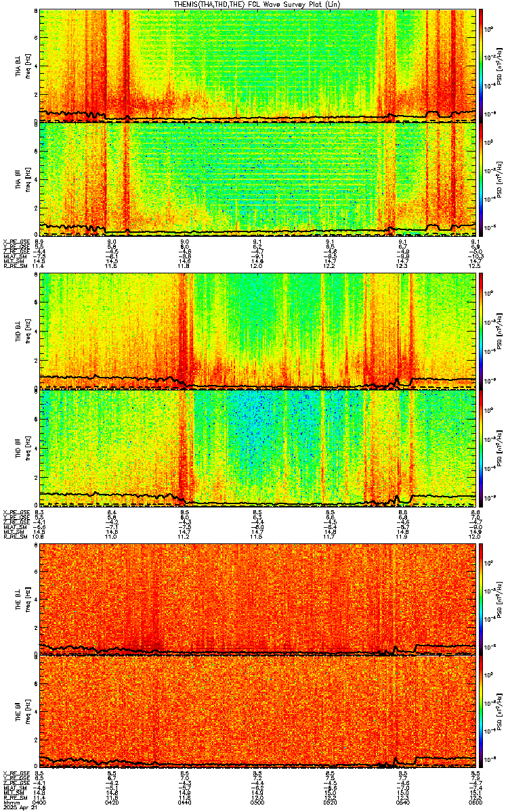Click the 8 frequency tick on THA B-perpendicular axis
Screen dimensions: 508x812
pos(35,12)
